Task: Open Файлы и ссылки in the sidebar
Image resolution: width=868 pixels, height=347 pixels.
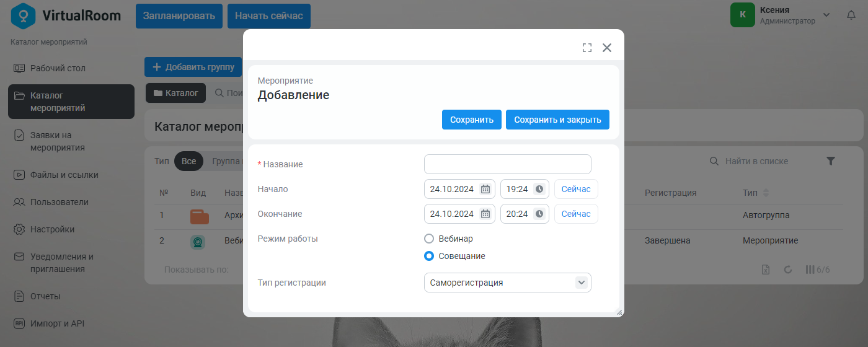Action: (71, 175)
